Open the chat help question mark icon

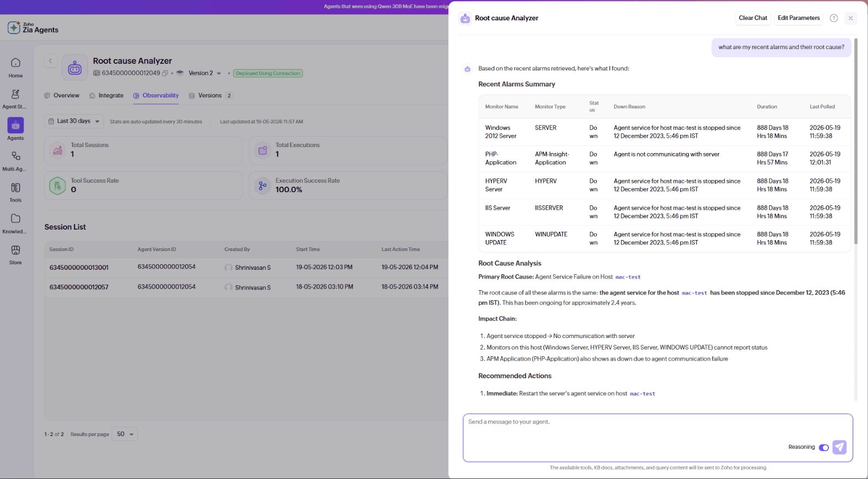[x=834, y=18]
